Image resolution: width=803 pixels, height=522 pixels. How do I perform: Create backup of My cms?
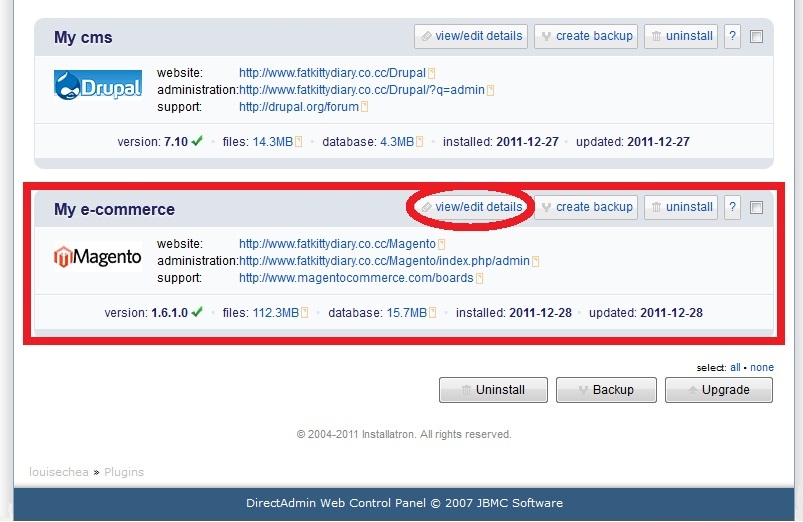coord(586,36)
